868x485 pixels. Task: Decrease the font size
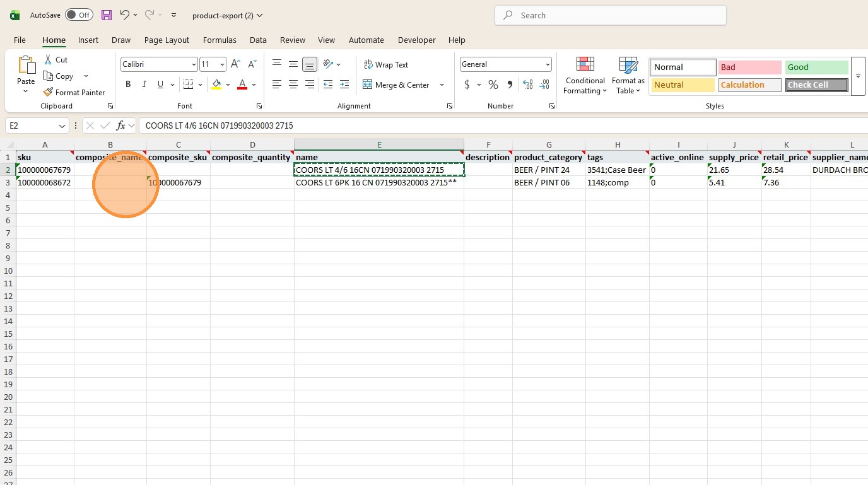(252, 64)
